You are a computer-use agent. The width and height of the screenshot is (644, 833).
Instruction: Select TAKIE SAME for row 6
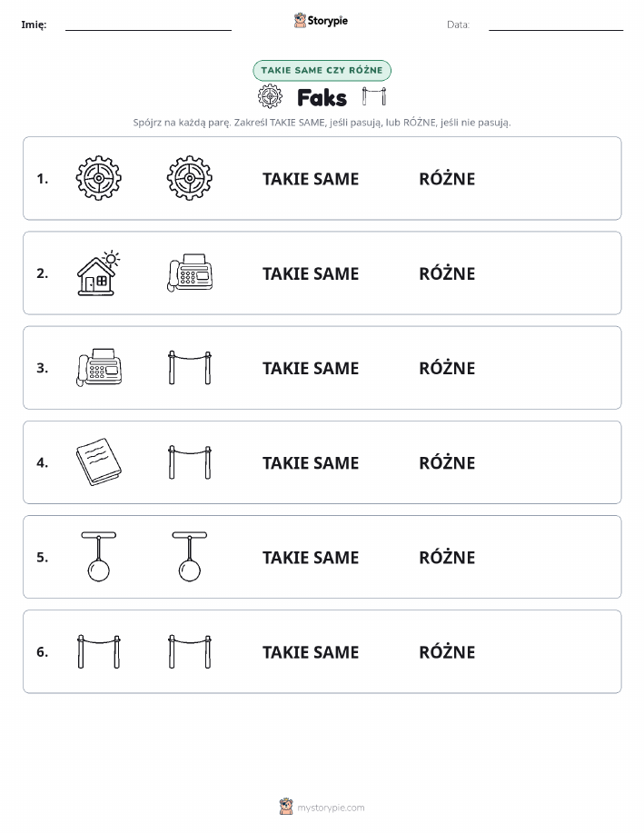pos(311,652)
